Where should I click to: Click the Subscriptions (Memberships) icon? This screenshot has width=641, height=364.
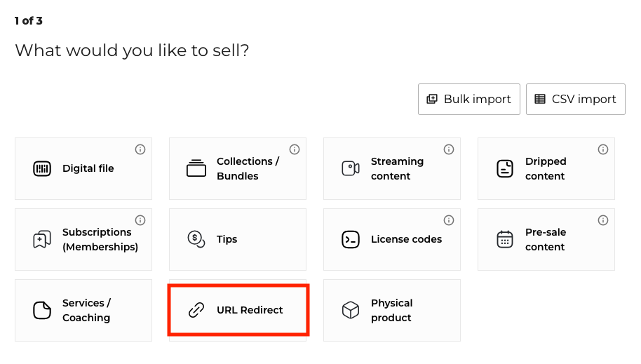42,240
